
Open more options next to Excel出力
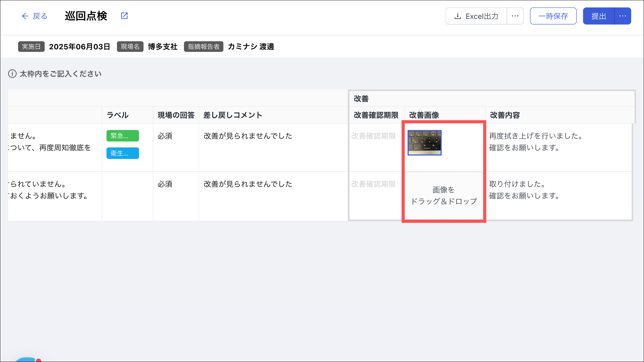click(x=515, y=16)
